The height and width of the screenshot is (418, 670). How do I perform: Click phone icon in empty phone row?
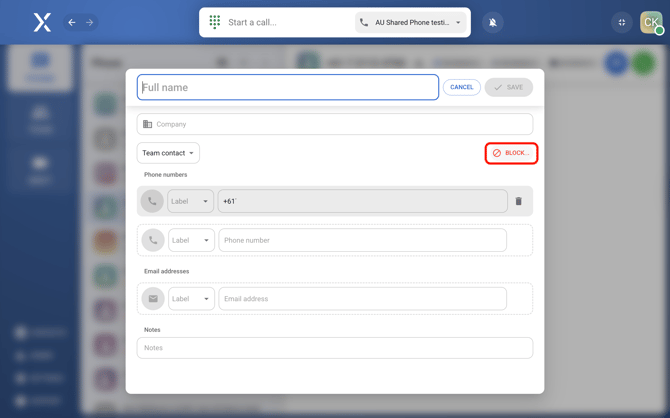click(x=153, y=240)
